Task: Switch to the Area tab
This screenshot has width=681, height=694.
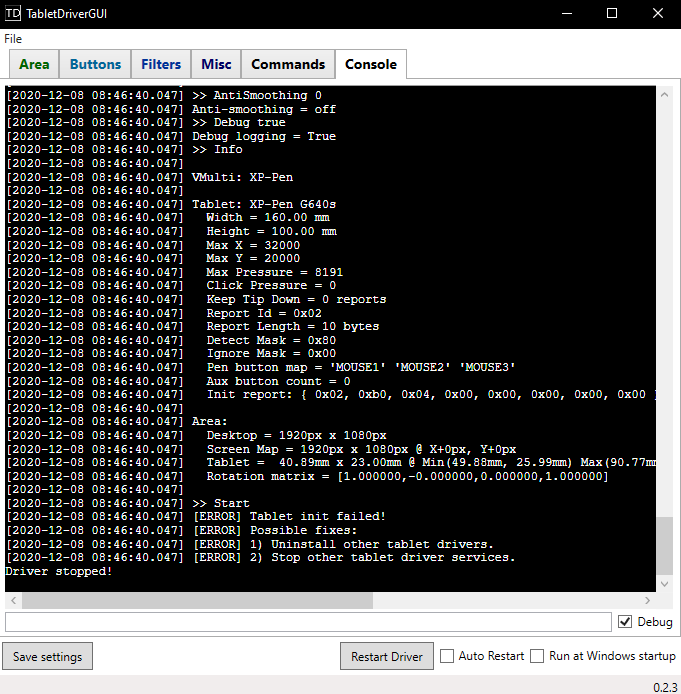Action: coord(34,64)
